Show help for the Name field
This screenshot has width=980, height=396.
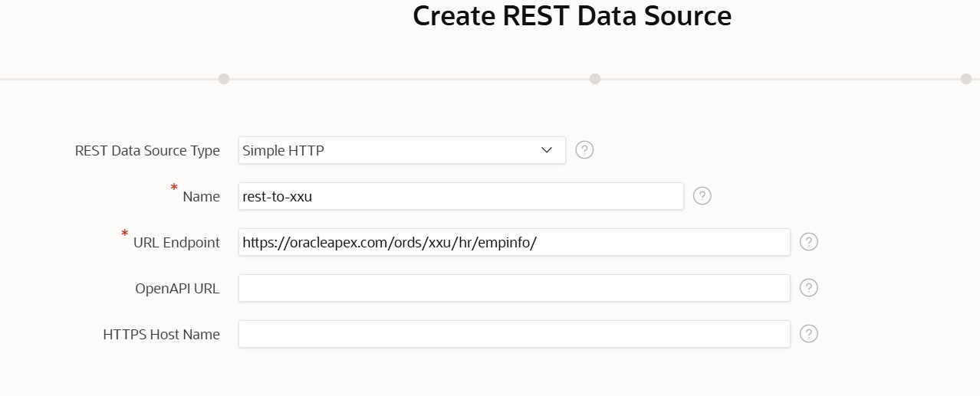702,196
